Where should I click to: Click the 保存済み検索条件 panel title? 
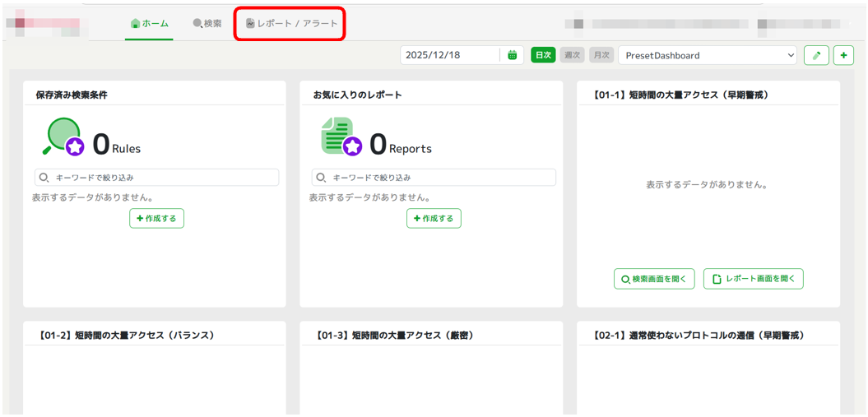click(x=72, y=95)
